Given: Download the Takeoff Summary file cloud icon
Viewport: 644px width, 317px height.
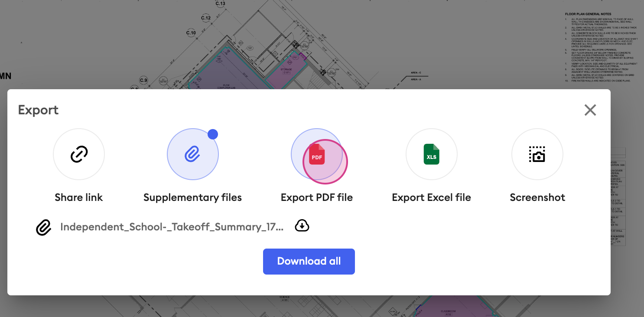Looking at the screenshot, I should (302, 226).
